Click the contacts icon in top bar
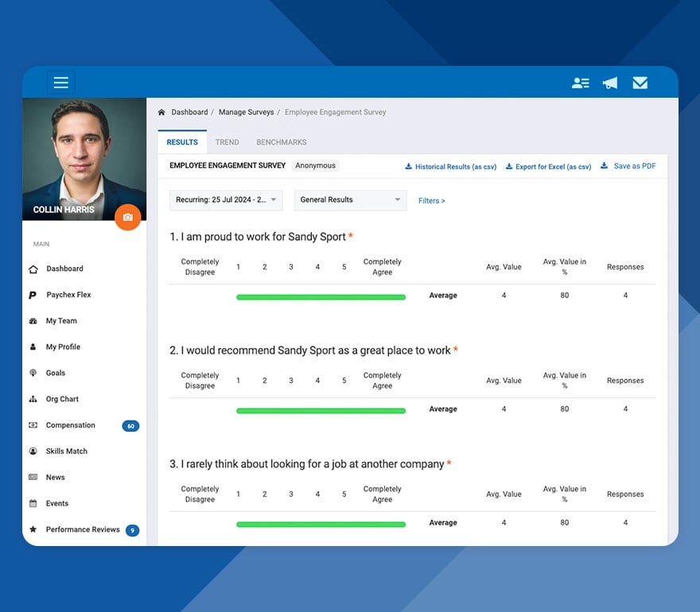The image size is (700, 612). point(581,83)
